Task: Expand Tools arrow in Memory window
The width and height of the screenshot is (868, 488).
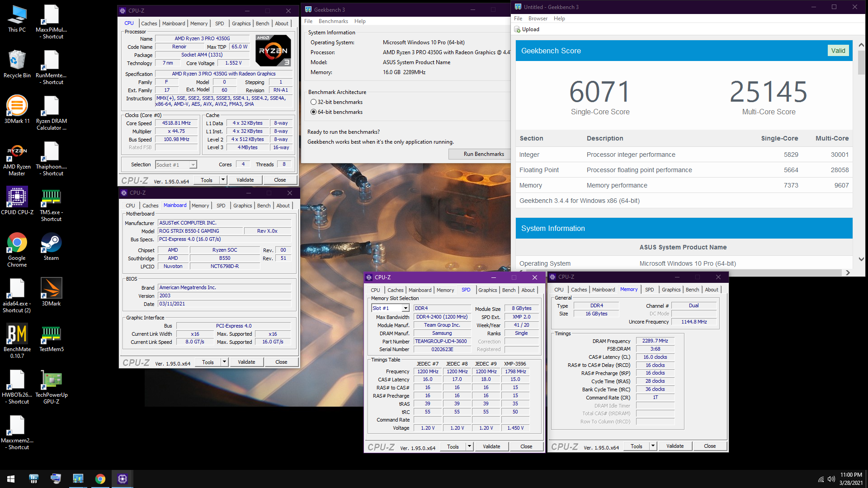Action: point(653,446)
